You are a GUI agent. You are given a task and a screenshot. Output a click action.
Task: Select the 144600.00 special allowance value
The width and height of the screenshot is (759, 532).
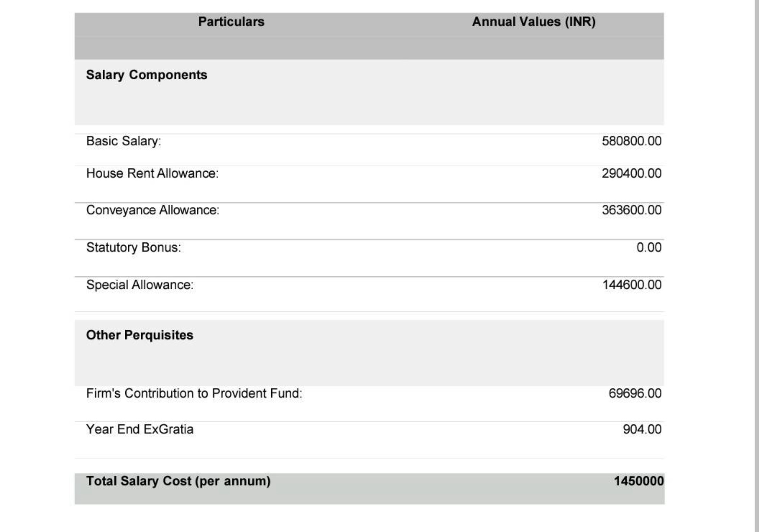coord(632,285)
